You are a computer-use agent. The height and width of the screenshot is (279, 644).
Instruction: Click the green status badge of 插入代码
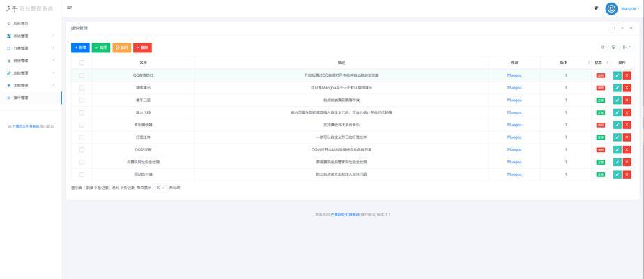tap(601, 112)
